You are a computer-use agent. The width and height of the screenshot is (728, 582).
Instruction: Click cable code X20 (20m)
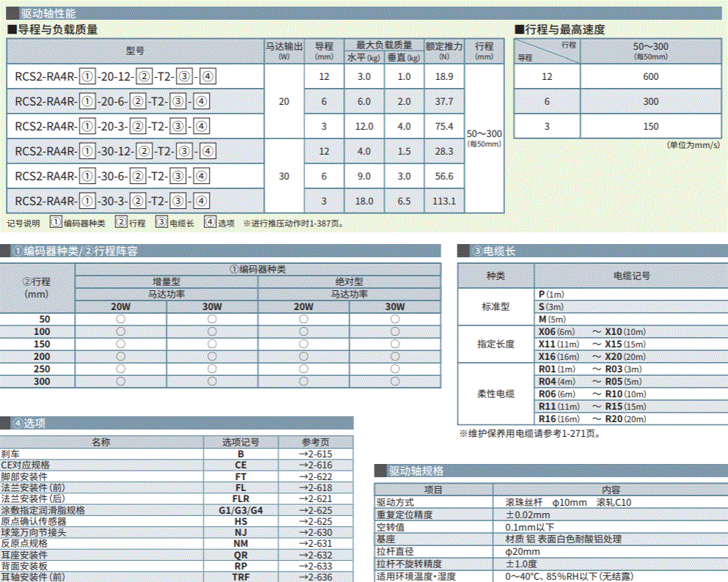pos(625,357)
